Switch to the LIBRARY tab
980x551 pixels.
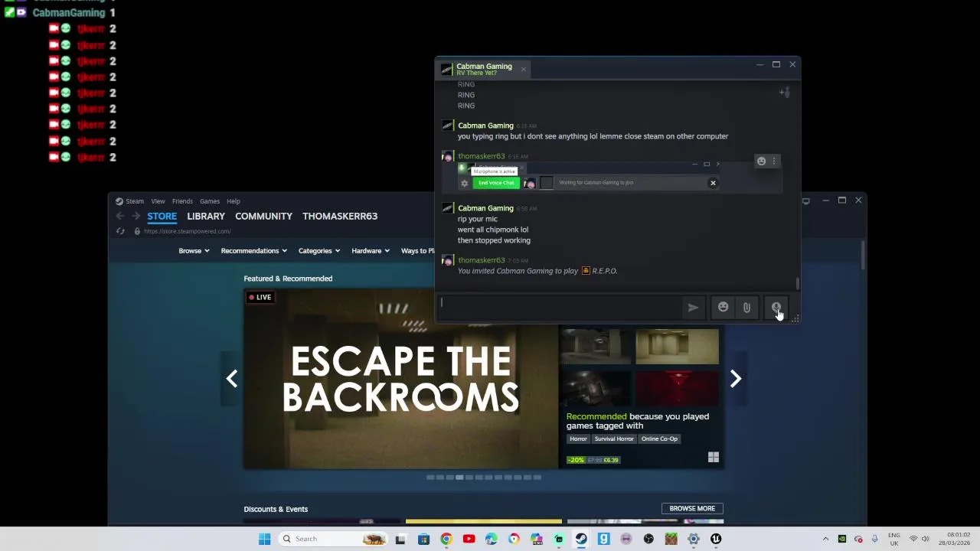tap(206, 217)
